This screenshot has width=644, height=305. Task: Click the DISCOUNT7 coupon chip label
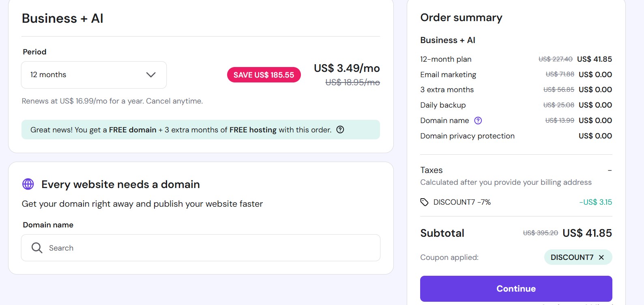pos(572,257)
